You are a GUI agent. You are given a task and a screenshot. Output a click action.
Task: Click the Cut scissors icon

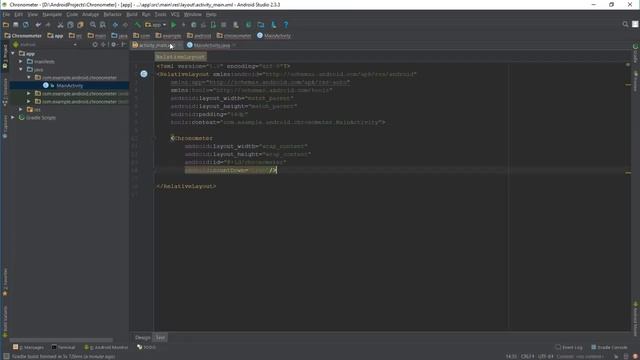click(x=60, y=25)
